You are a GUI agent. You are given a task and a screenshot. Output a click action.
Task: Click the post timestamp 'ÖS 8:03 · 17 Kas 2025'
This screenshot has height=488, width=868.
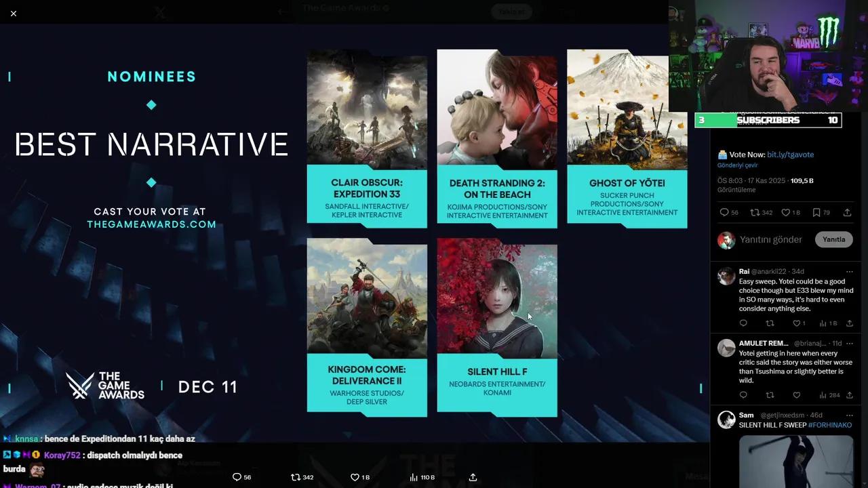click(752, 181)
